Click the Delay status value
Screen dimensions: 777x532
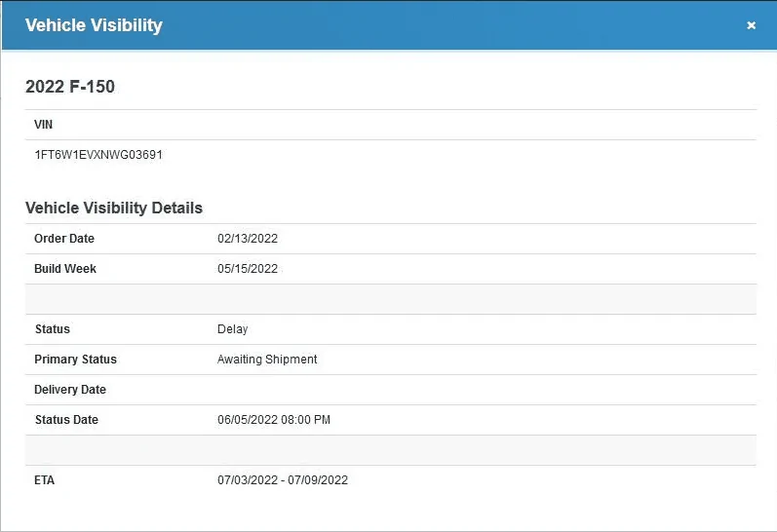233,329
